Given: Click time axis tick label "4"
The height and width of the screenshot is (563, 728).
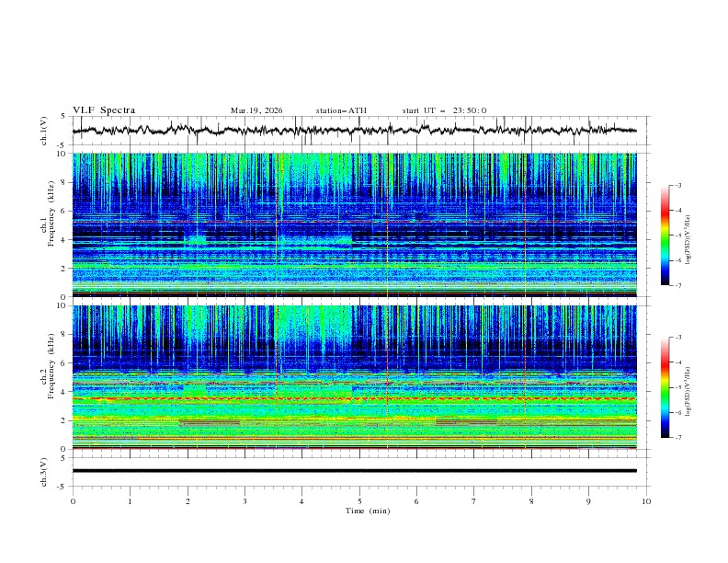Looking at the screenshot, I should 301,501.
